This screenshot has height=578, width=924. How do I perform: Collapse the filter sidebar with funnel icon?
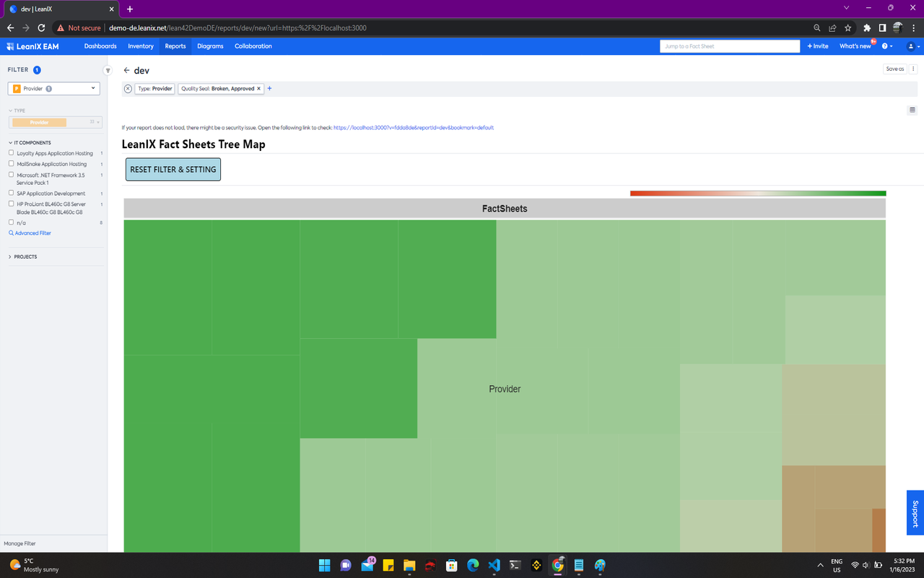(108, 71)
